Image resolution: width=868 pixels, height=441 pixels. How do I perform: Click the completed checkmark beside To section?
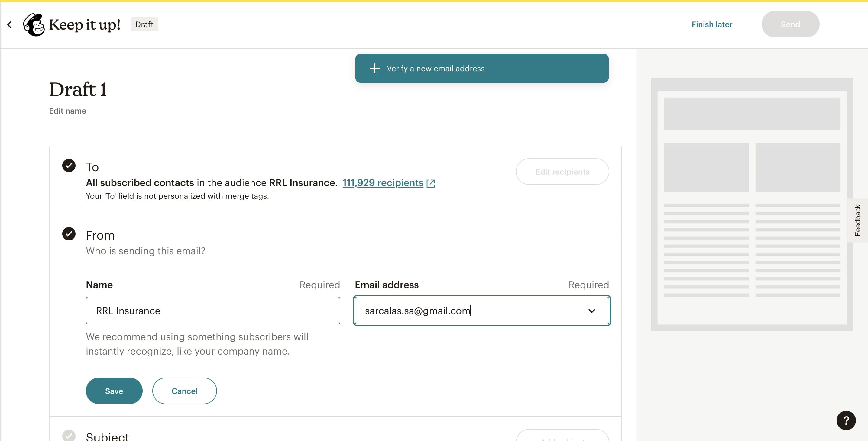tap(69, 165)
